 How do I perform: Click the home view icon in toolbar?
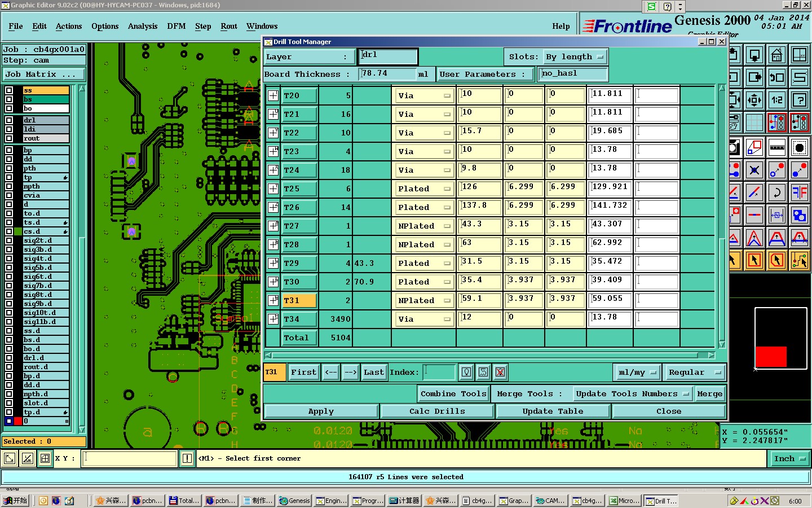(777, 55)
